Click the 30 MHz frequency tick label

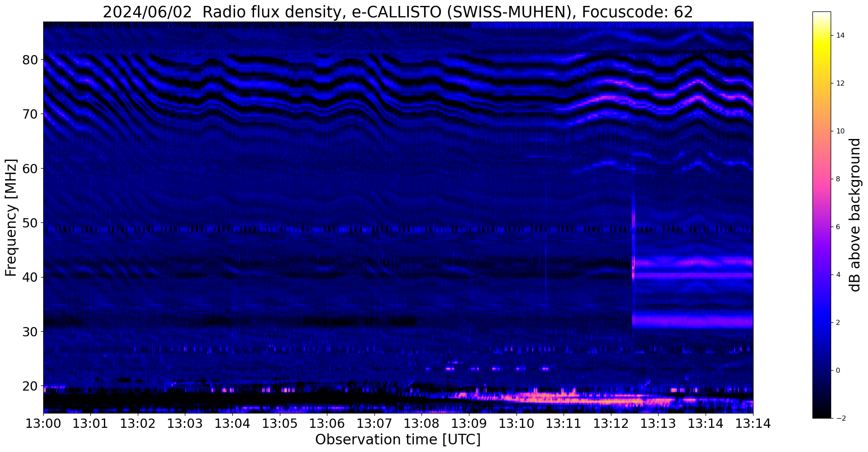coord(30,332)
